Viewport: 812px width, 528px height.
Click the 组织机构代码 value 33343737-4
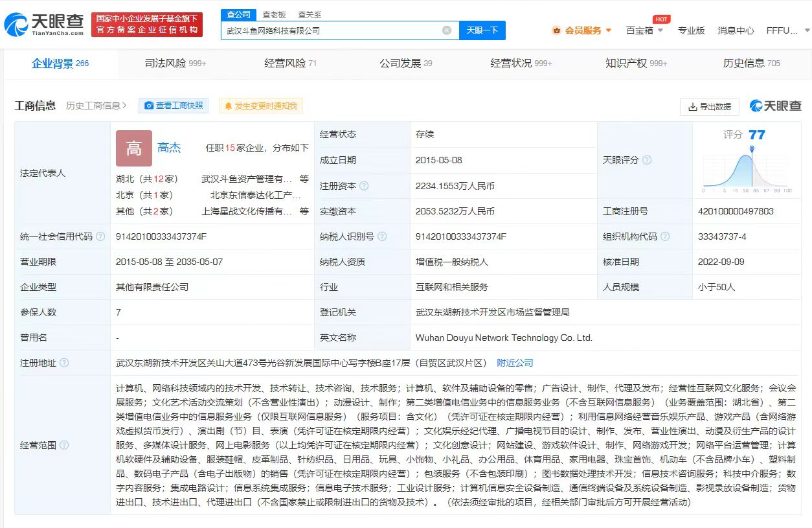point(723,236)
